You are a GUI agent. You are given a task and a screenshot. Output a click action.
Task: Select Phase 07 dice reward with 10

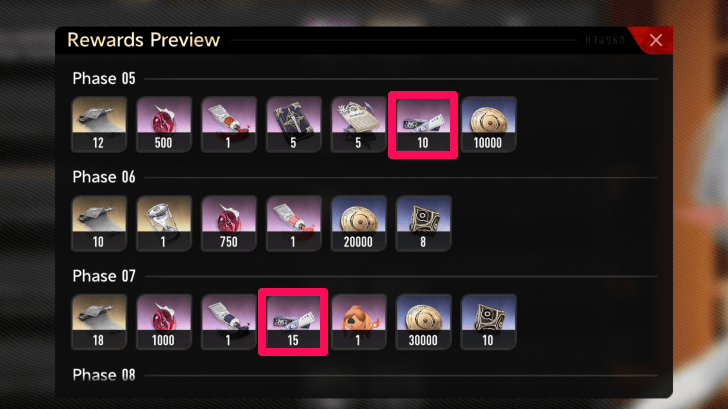(488, 322)
